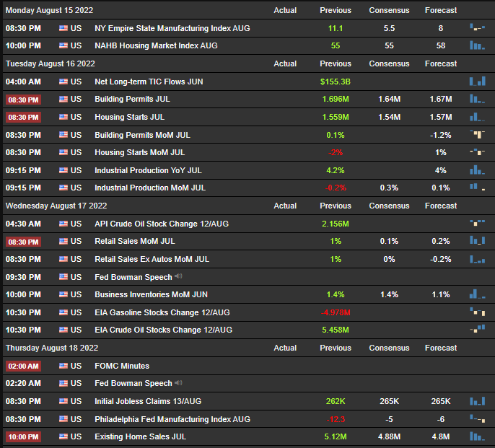Open the Housing Starts JUL mini chart
The width and height of the screenshot is (495, 448).
coord(478,117)
